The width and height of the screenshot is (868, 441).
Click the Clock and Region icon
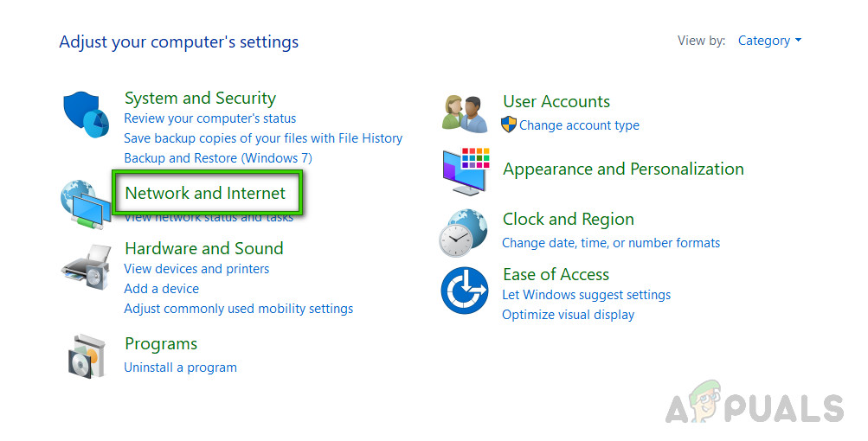[464, 233]
